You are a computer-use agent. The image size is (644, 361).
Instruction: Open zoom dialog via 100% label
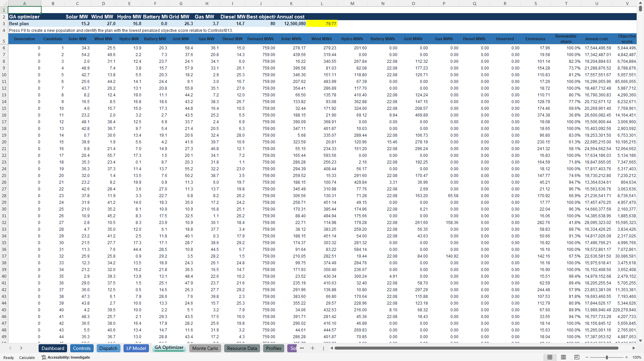coord(637,357)
